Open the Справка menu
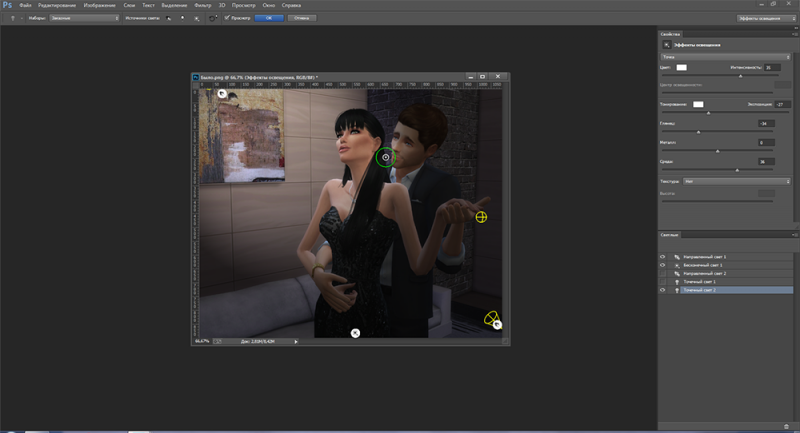Image resolution: width=800 pixels, height=433 pixels. pyautogui.click(x=291, y=5)
